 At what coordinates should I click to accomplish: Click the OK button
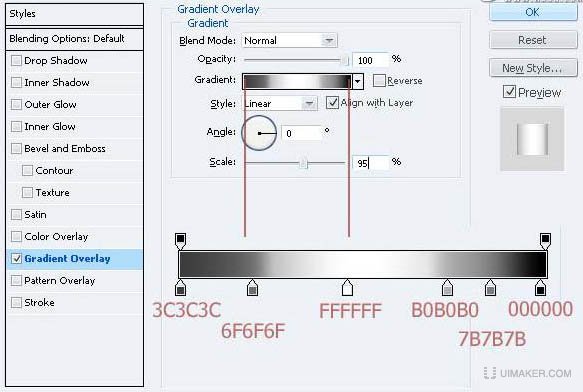pyautogui.click(x=533, y=12)
